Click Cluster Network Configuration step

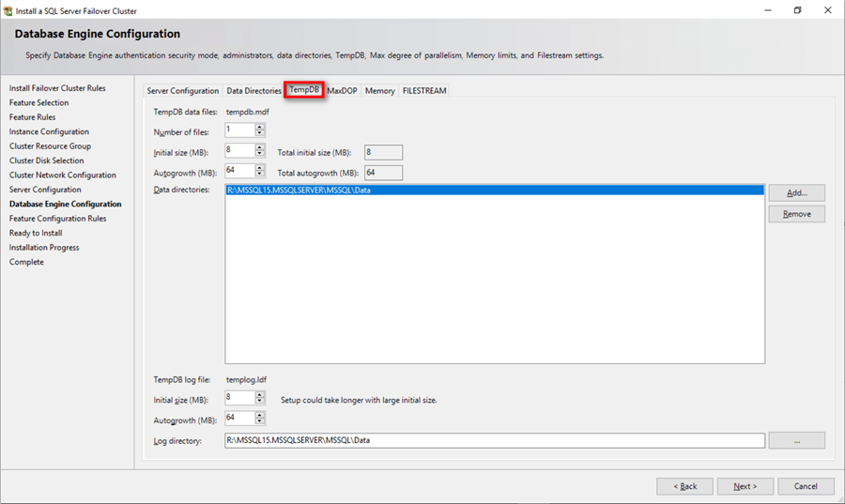click(63, 175)
